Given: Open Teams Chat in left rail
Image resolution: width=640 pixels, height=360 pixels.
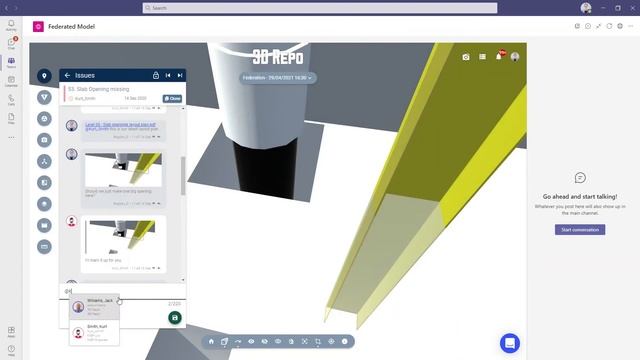Looking at the screenshot, I should click(11, 44).
